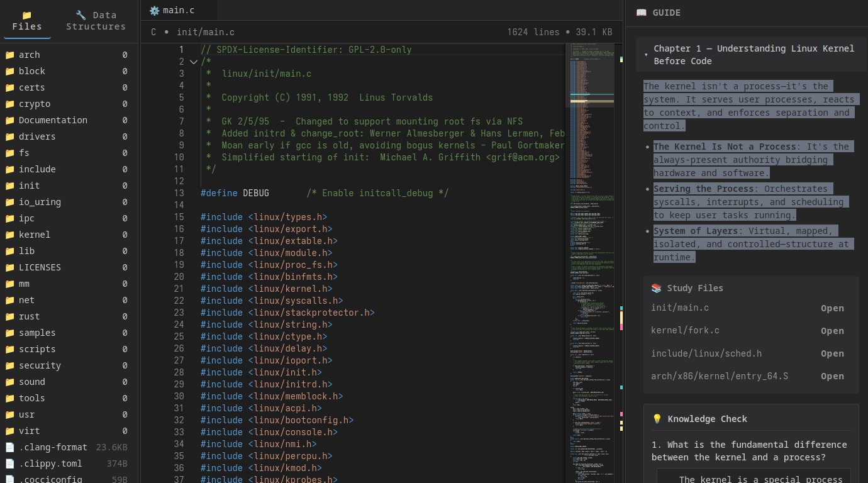Open include/linux/sched.h study file
The width and height of the screenshot is (868, 483).
[832, 353]
